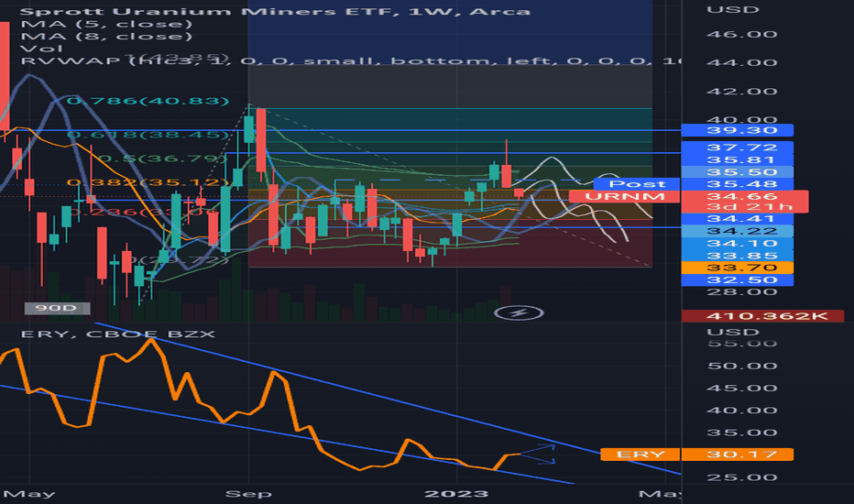Click the USD currency label of the ERY pane
854x504 pixels.
732,333
